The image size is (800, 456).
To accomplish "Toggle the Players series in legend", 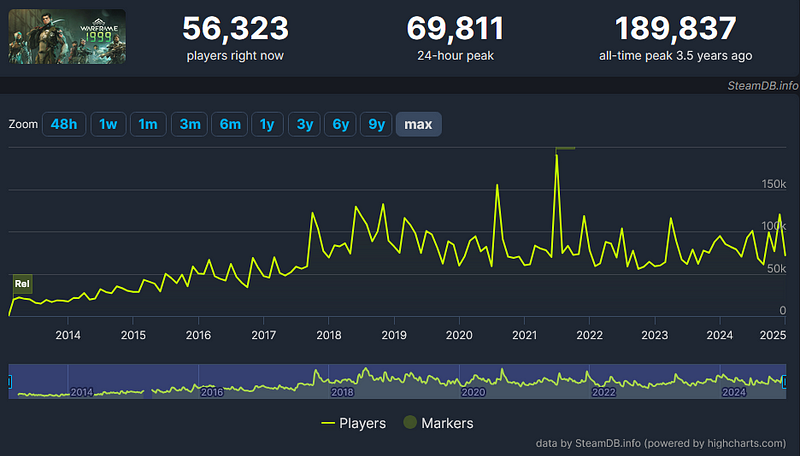I will tap(354, 423).
